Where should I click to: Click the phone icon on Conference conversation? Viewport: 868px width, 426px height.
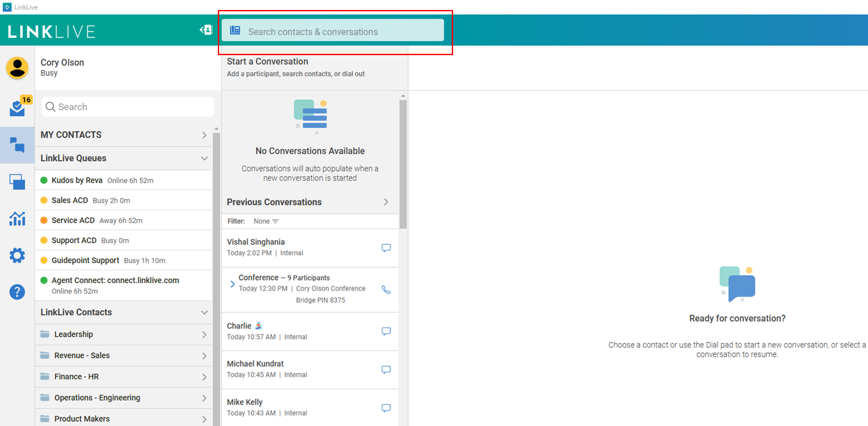pyautogui.click(x=386, y=290)
